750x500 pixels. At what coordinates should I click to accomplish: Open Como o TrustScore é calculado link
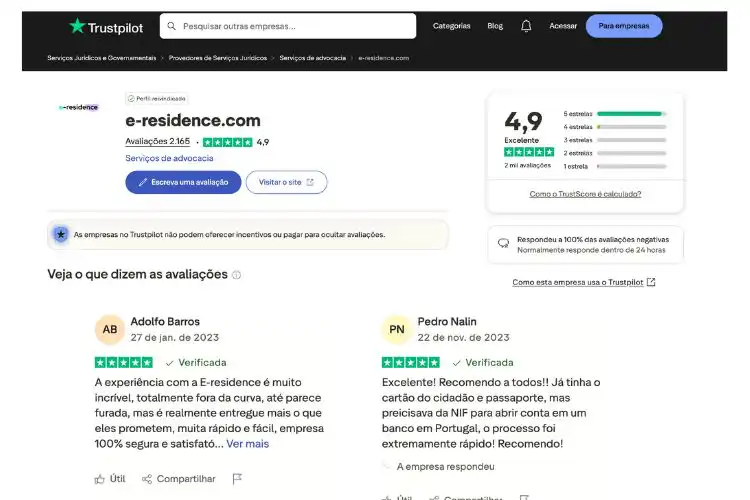pos(585,194)
